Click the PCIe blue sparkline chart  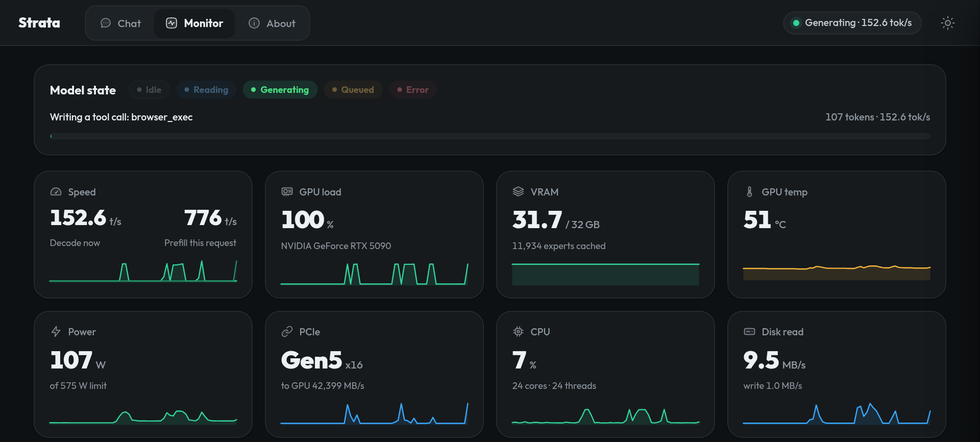coord(374,413)
